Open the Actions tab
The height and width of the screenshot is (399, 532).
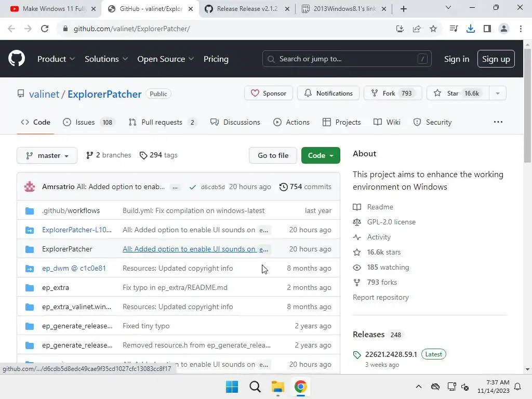coord(291,122)
